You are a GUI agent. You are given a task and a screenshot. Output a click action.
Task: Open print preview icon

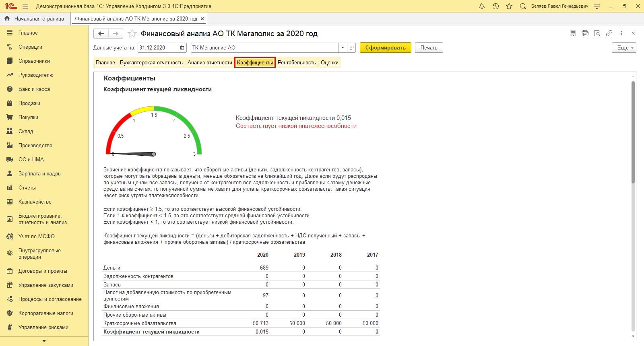tap(597, 33)
